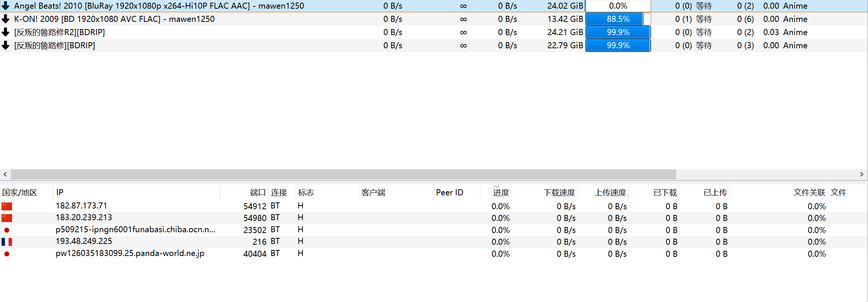Image resolution: width=868 pixels, height=302 pixels.
Task: Sort peers by 标志 column header
Action: pos(327,193)
